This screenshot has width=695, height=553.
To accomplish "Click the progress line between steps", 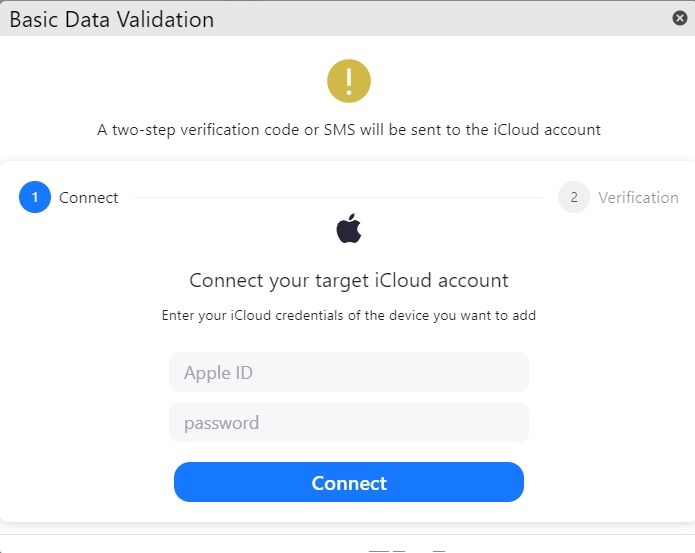I will pyautogui.click(x=339, y=198).
